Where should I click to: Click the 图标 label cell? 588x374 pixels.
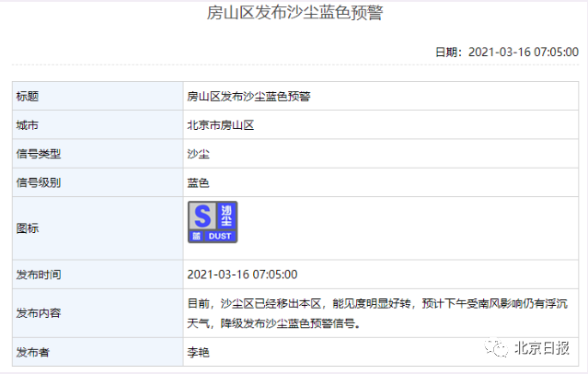[98, 228]
